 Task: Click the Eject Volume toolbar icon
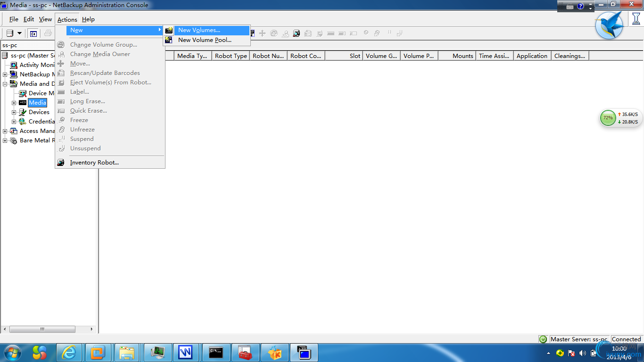pyautogui.click(x=320, y=33)
